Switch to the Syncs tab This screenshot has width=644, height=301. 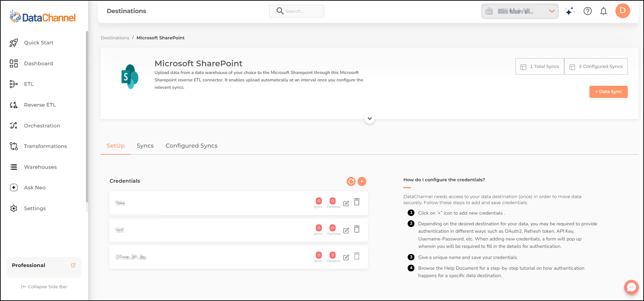point(145,146)
